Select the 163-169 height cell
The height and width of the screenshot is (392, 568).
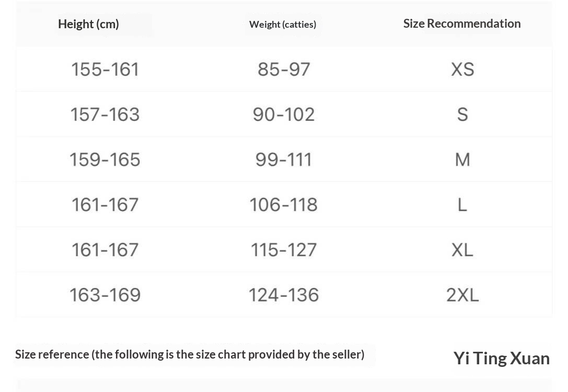[105, 295]
